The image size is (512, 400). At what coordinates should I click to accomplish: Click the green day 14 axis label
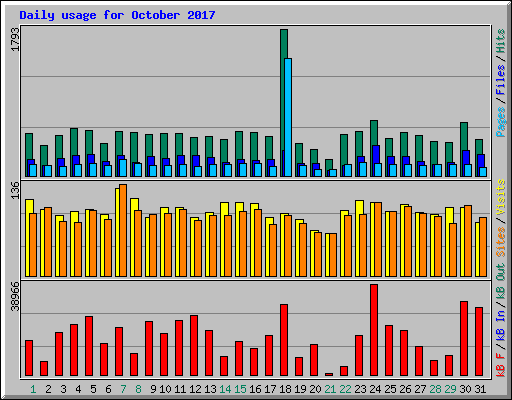coord(225,389)
